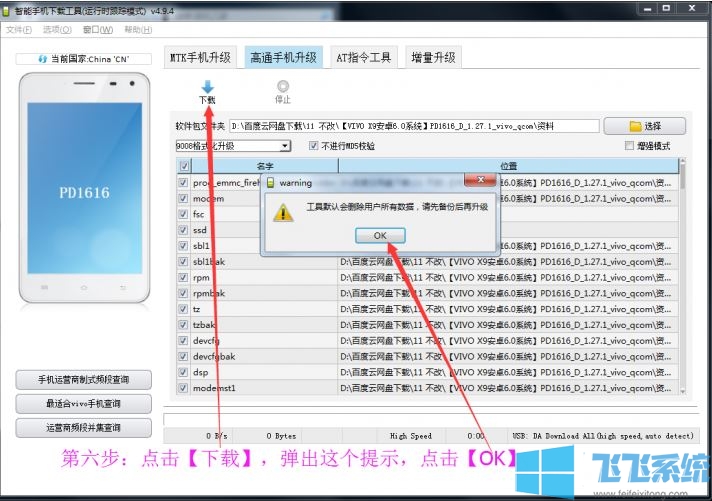Uncheck the tzbak row checkbox
This screenshot has width=712, height=501.
[183, 325]
